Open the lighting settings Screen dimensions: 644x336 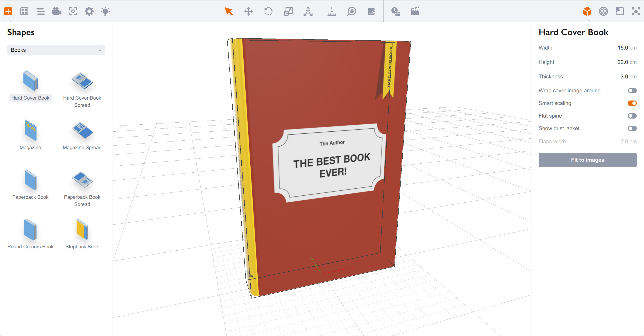tap(105, 11)
